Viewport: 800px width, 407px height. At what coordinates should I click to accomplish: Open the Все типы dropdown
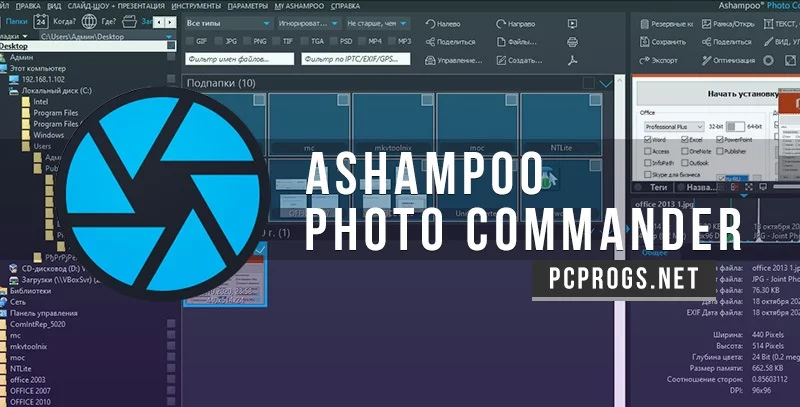coord(228,23)
